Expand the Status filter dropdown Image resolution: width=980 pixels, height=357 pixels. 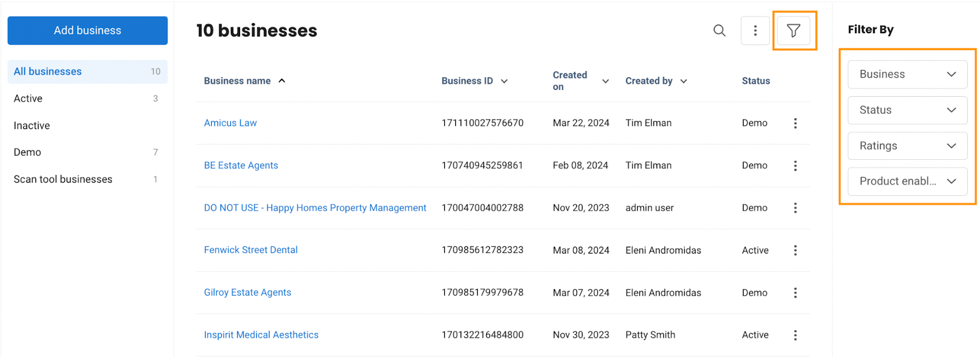click(x=907, y=110)
